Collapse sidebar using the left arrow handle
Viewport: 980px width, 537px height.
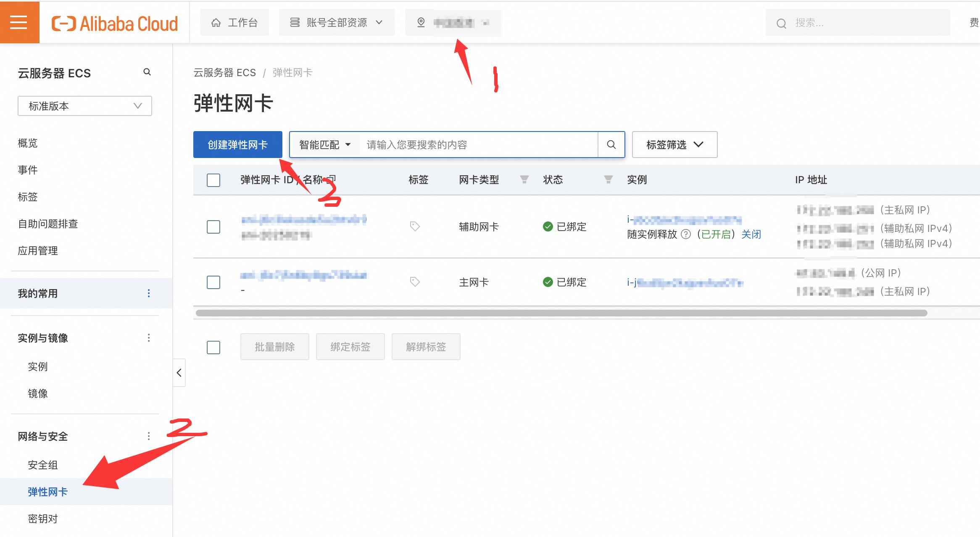179,373
